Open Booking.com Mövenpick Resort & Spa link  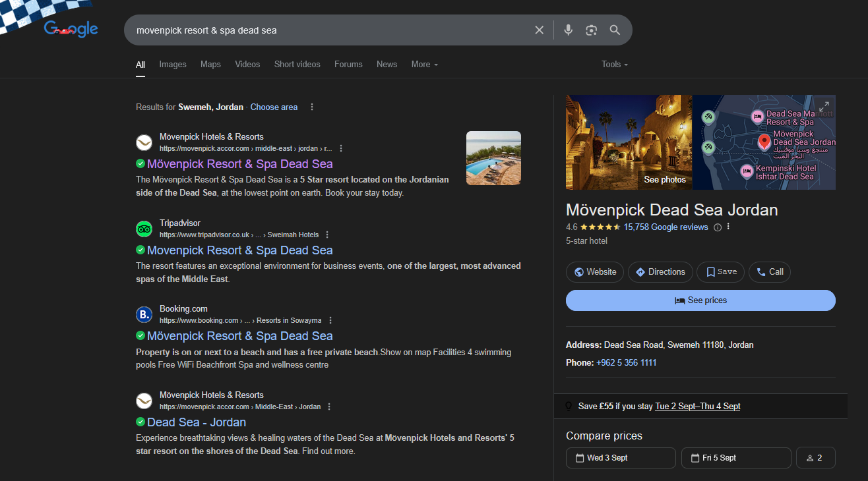240,336
